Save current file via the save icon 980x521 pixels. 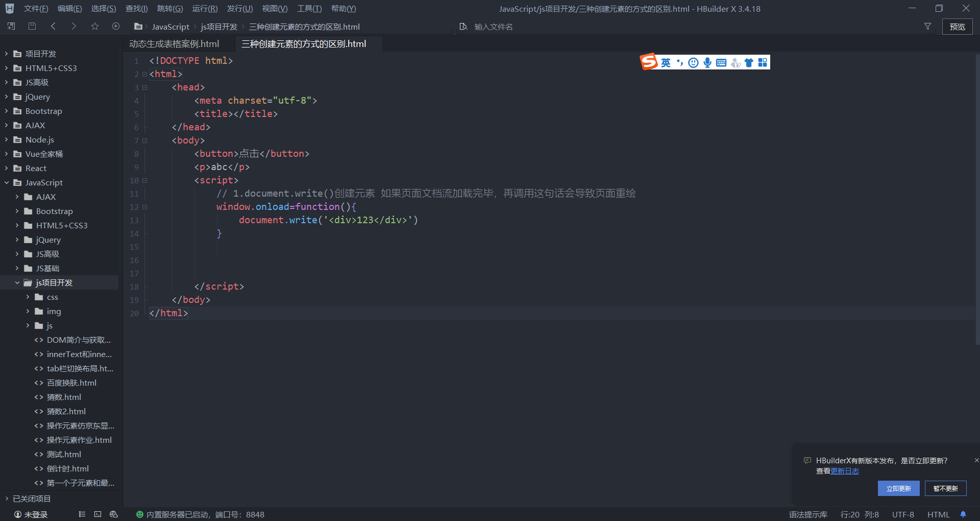(32, 26)
